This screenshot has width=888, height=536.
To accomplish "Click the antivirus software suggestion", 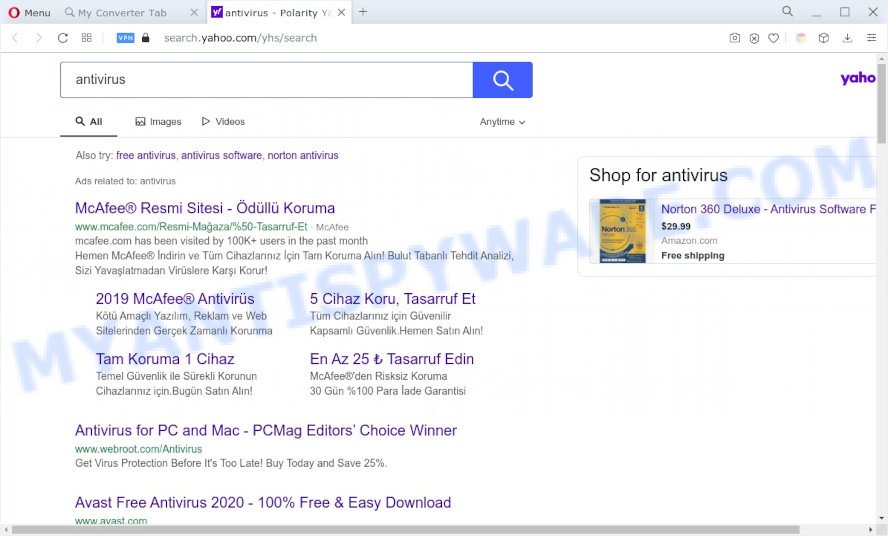I will [221, 155].
